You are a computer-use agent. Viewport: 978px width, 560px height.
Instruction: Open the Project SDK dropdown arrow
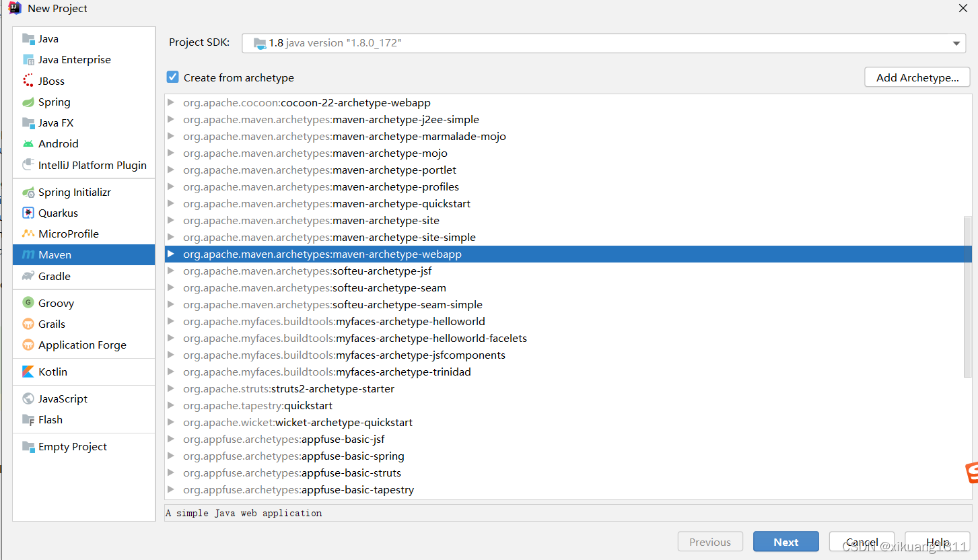click(x=956, y=43)
